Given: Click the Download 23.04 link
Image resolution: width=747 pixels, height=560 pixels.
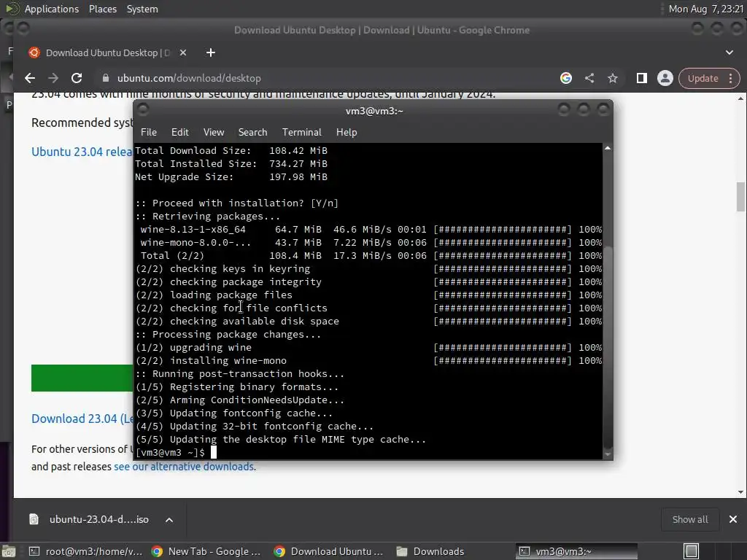Looking at the screenshot, I should coord(82,419).
